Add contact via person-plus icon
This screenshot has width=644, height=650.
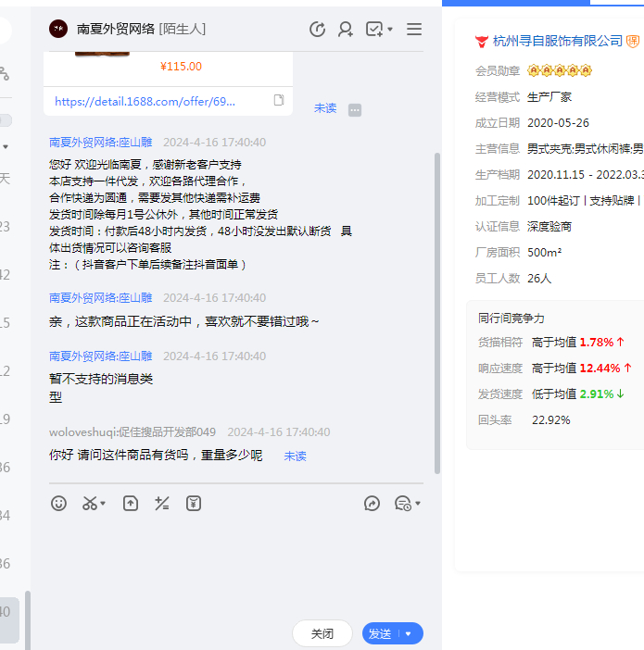(346, 30)
